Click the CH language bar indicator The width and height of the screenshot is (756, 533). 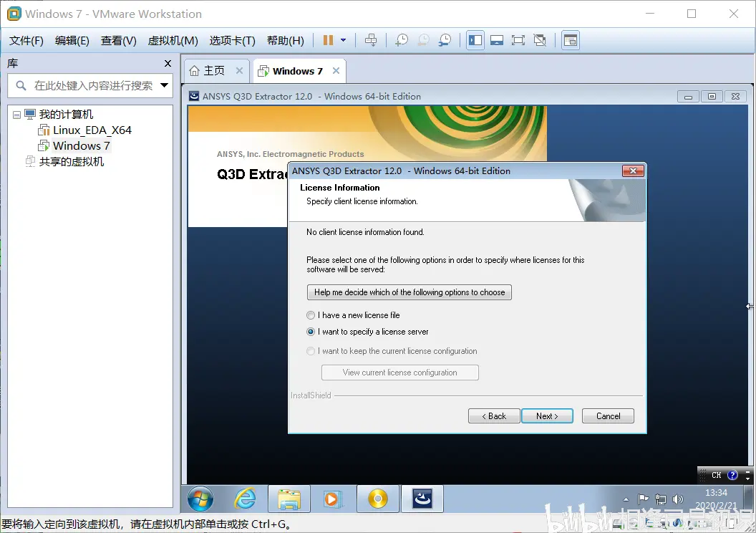[717, 475]
